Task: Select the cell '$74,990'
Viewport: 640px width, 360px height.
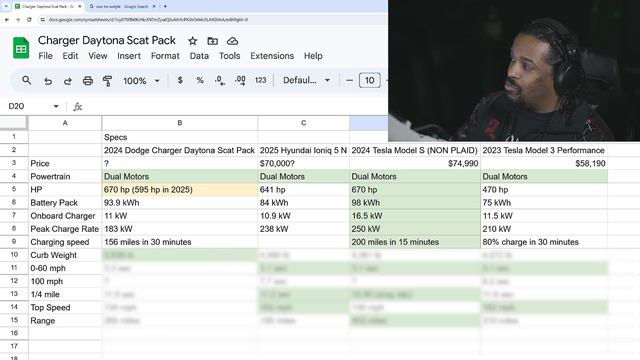Action: click(x=415, y=163)
